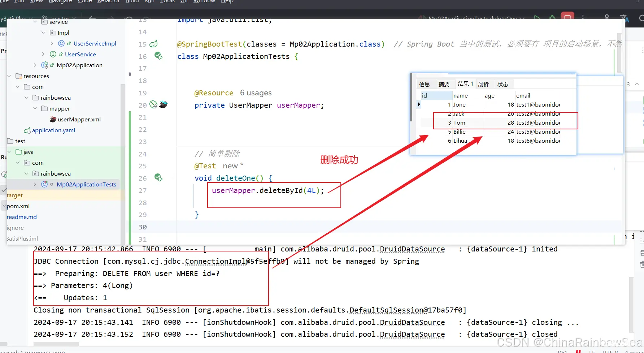Screen dimensions: 644x353
Task: Click the java test-root folder icon
Action: click(x=19, y=152)
